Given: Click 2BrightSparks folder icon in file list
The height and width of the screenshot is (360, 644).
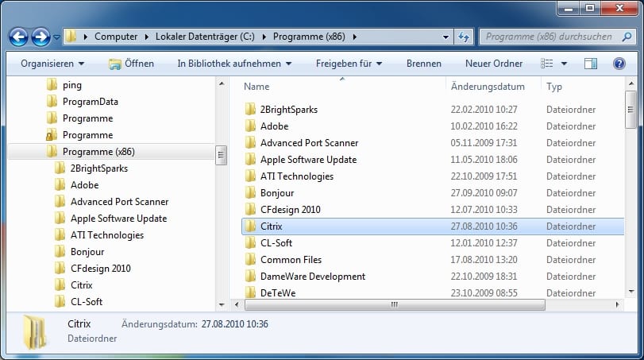Looking at the screenshot, I should click(250, 110).
